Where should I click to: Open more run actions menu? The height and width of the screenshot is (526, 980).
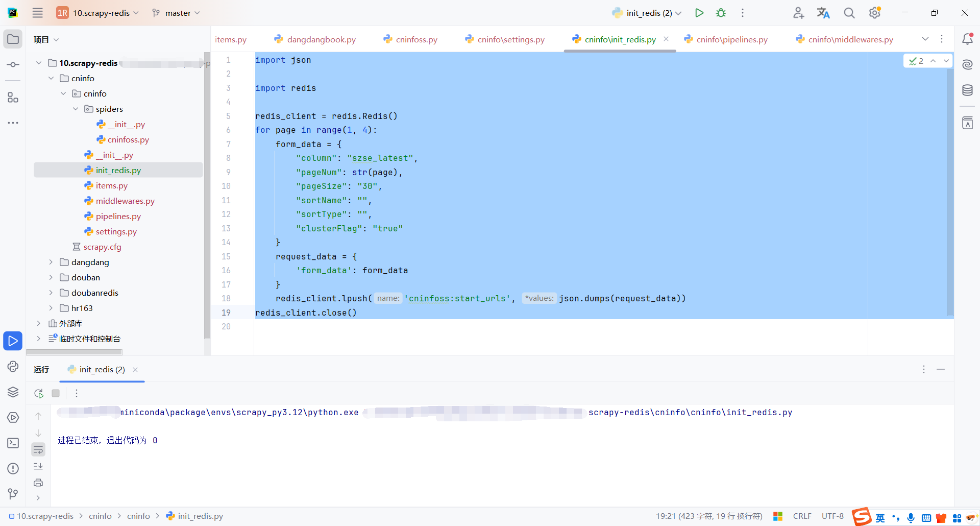pyautogui.click(x=743, y=13)
